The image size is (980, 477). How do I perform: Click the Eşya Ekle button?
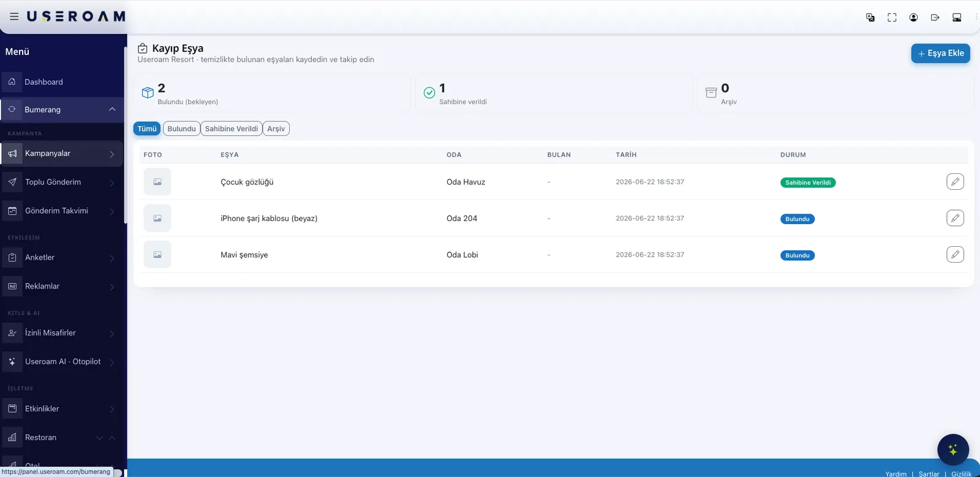pos(940,53)
